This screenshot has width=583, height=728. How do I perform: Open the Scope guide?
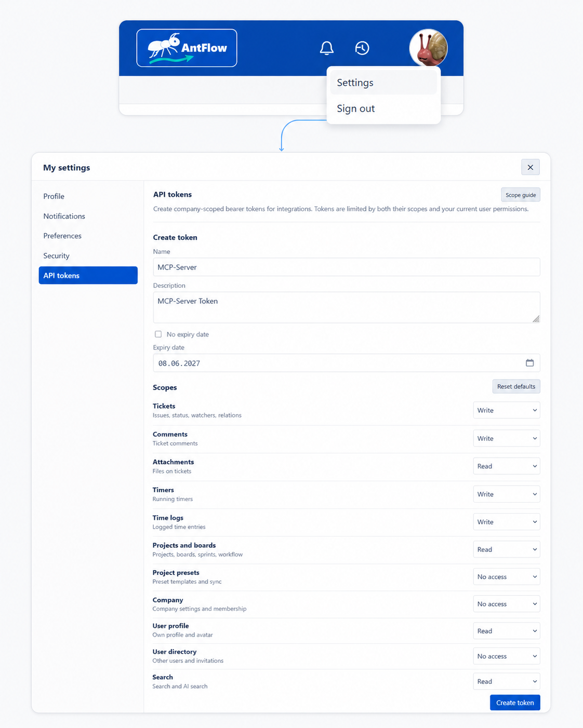tap(521, 195)
